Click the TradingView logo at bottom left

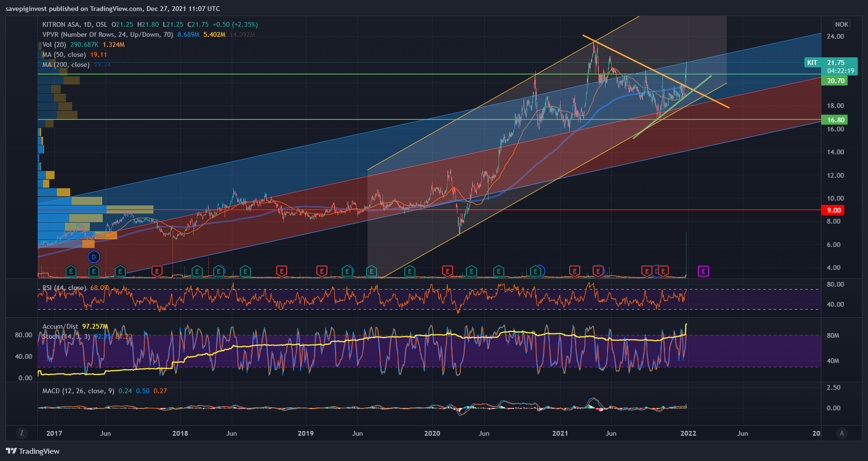tap(33, 451)
